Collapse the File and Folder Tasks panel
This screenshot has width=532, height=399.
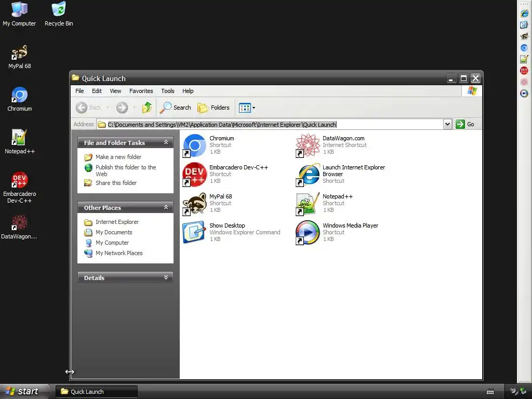166,142
